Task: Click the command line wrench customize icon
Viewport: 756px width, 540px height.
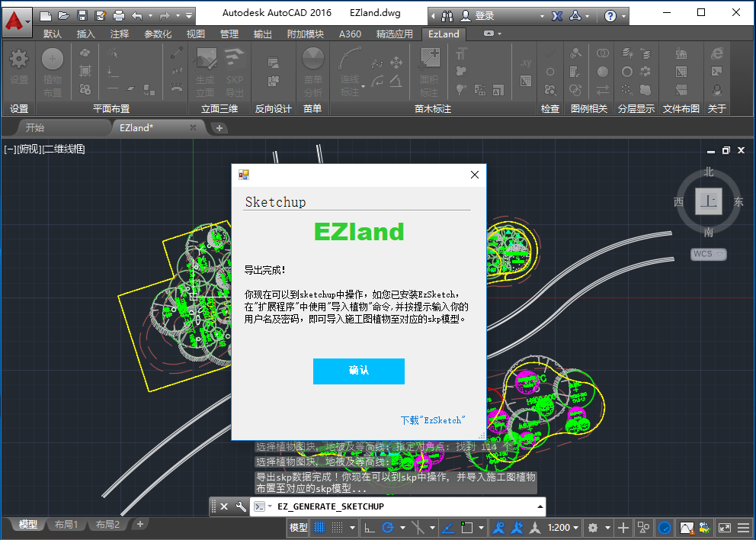Action: [x=241, y=506]
